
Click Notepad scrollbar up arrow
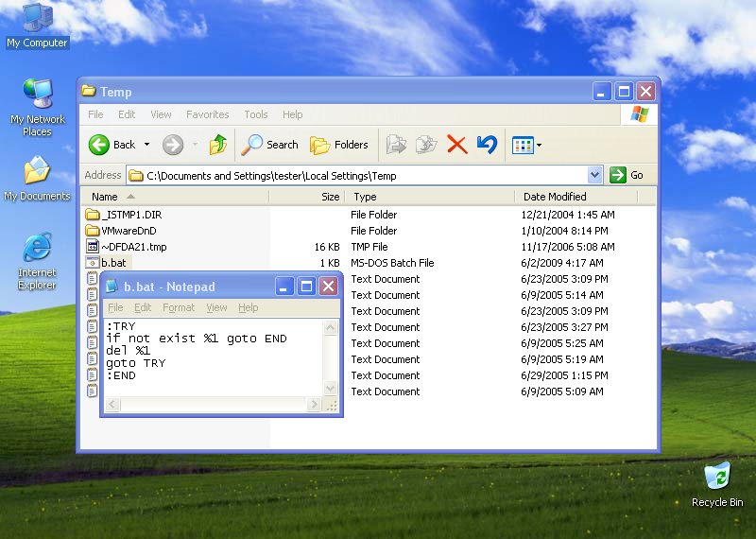(330, 327)
